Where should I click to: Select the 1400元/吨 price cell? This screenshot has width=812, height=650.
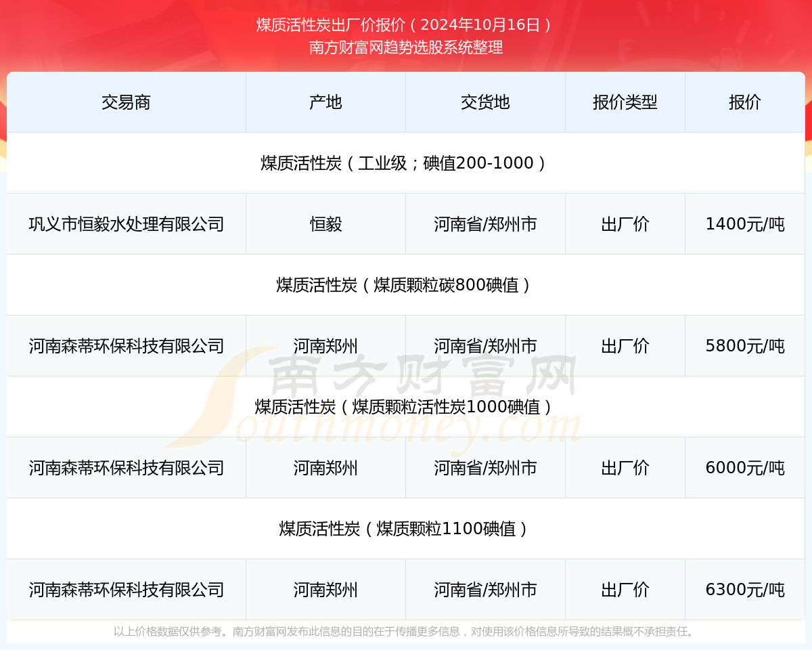[x=745, y=224]
